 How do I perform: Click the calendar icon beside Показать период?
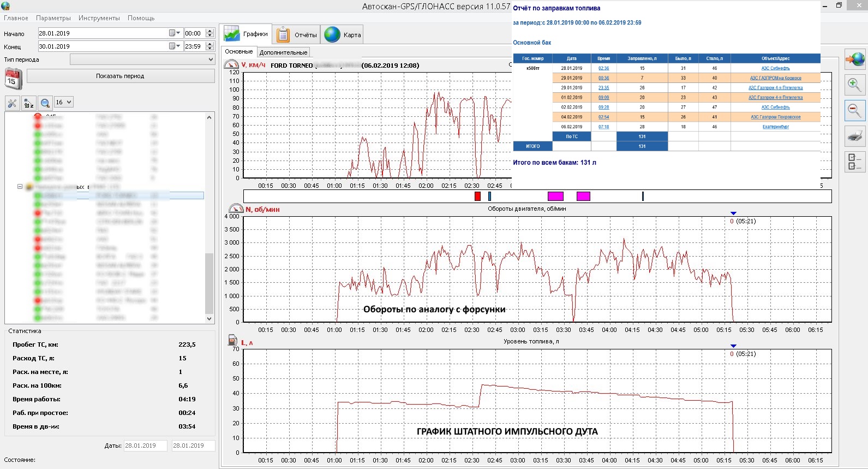coord(13,79)
